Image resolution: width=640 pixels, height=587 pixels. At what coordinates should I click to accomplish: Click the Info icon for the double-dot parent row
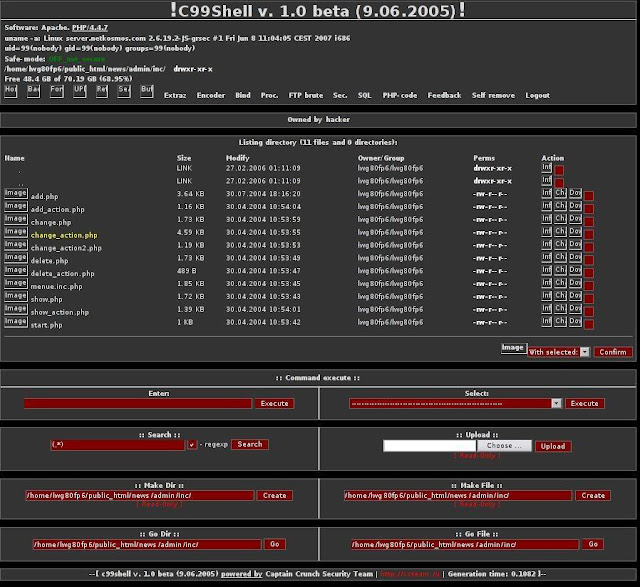[547, 180]
